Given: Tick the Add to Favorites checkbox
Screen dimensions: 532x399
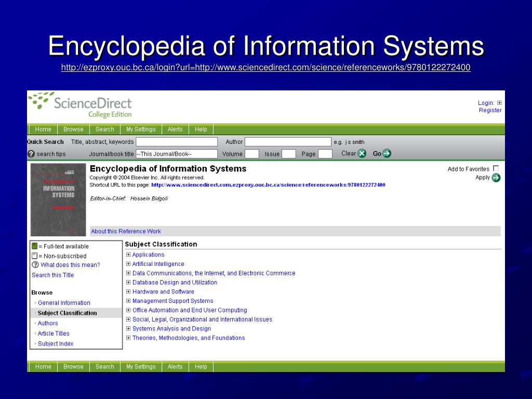Looking at the screenshot, I should click(x=496, y=168).
